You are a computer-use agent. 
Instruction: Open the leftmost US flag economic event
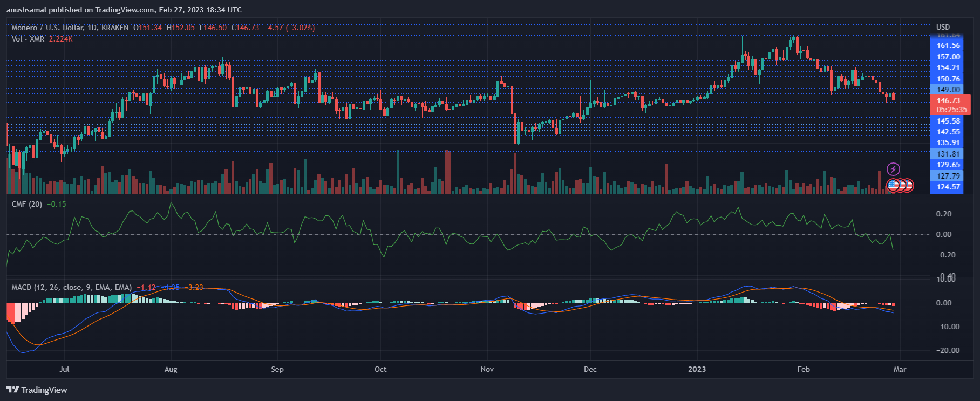[x=893, y=185]
